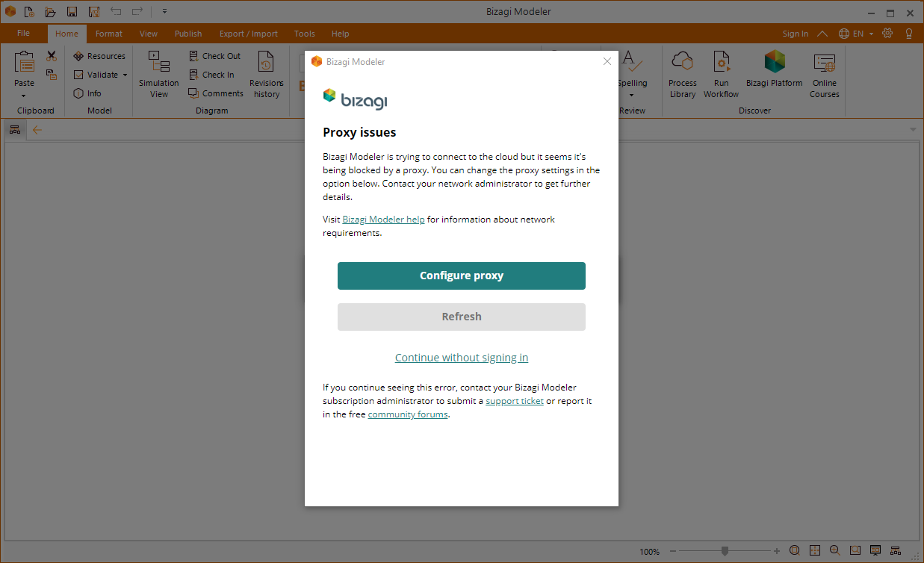Open the EN language dropdown
Viewport: 924px width, 563px height.
pyautogui.click(x=856, y=34)
